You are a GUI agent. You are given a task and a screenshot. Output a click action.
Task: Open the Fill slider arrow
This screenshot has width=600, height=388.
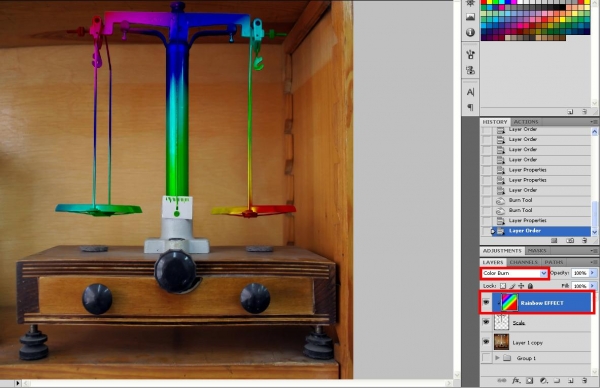pos(592,286)
